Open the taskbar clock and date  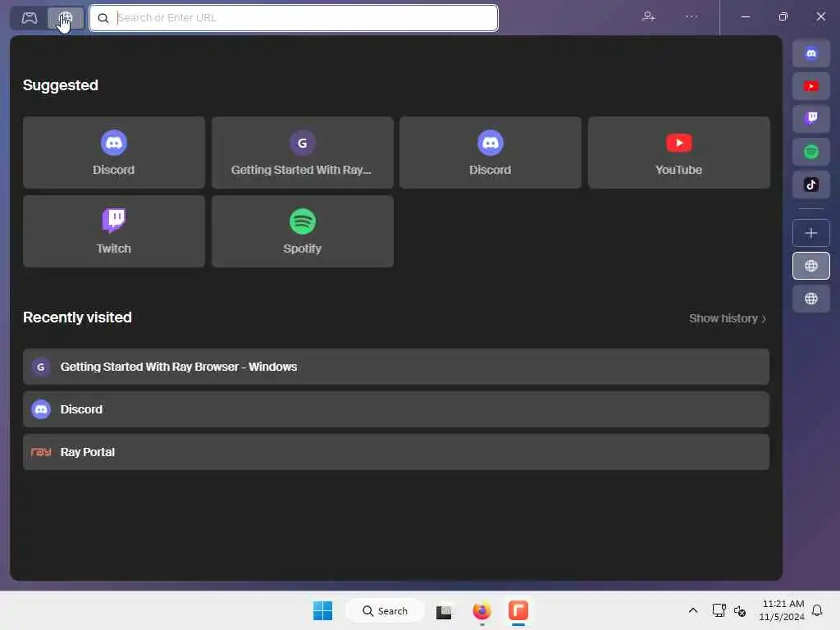pos(782,610)
